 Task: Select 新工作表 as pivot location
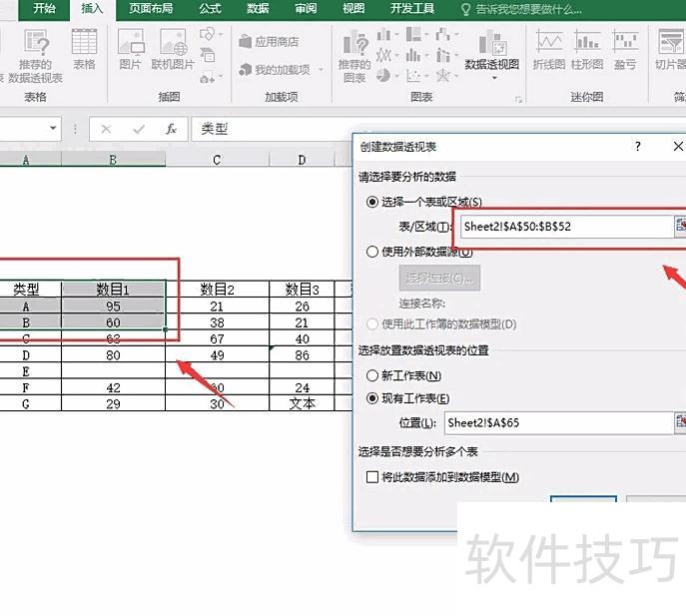click(x=373, y=375)
